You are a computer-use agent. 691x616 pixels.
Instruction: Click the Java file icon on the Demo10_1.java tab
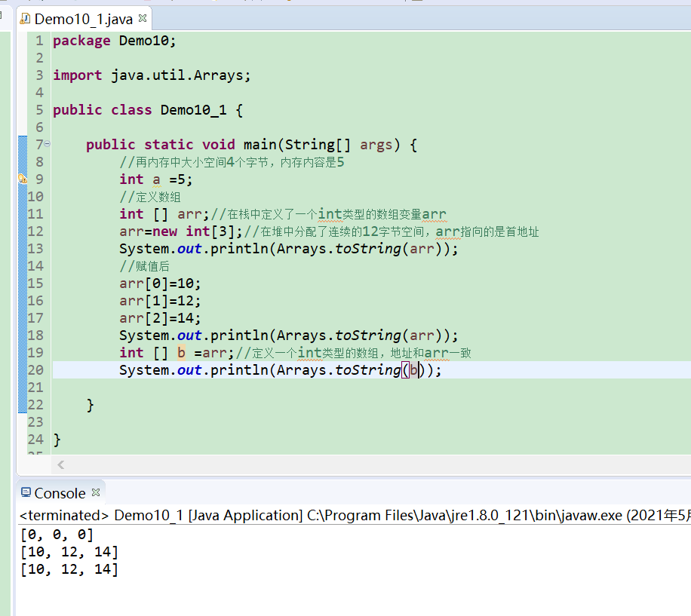[x=25, y=19]
